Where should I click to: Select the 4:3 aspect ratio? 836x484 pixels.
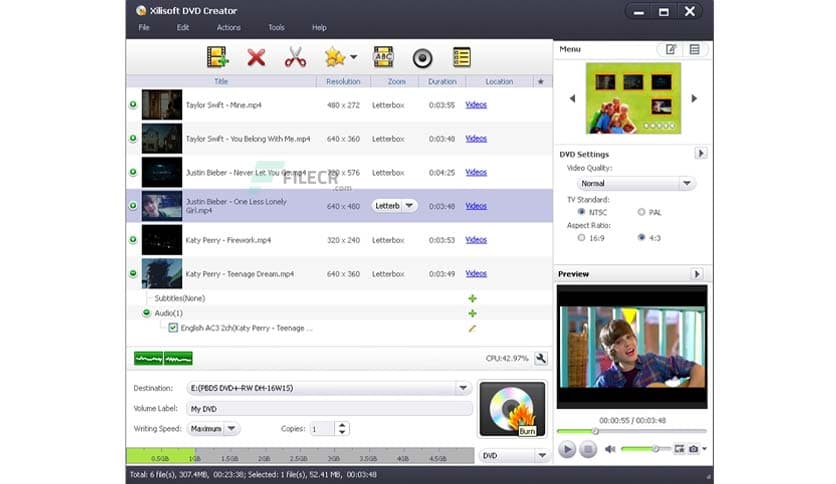pos(641,238)
